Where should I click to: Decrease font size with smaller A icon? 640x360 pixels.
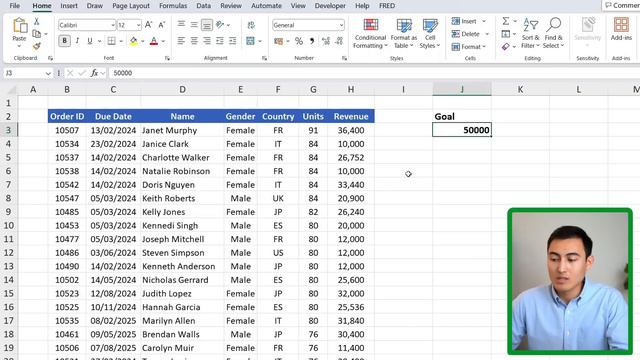(x=162, y=25)
